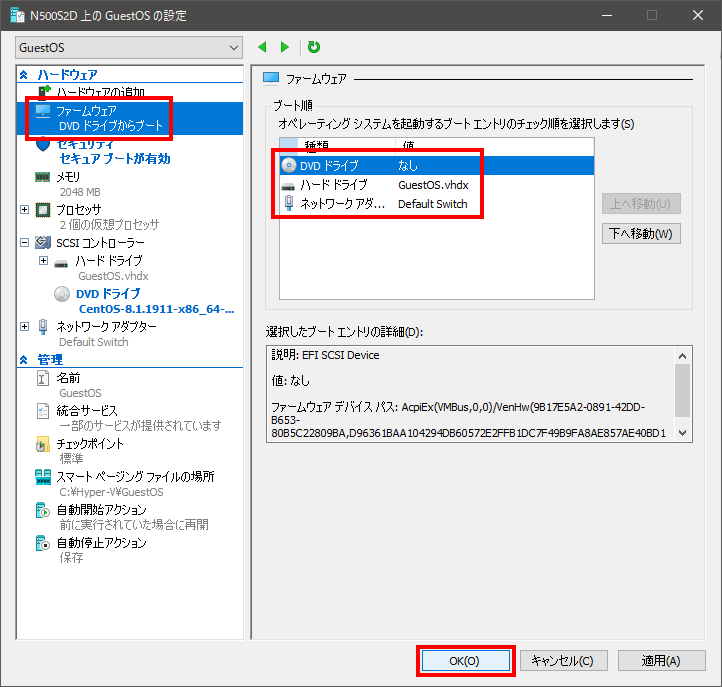Select CentOS-8.1.1911-x86_64 ISO entry
The width and height of the screenshot is (722, 687).
pos(157,309)
